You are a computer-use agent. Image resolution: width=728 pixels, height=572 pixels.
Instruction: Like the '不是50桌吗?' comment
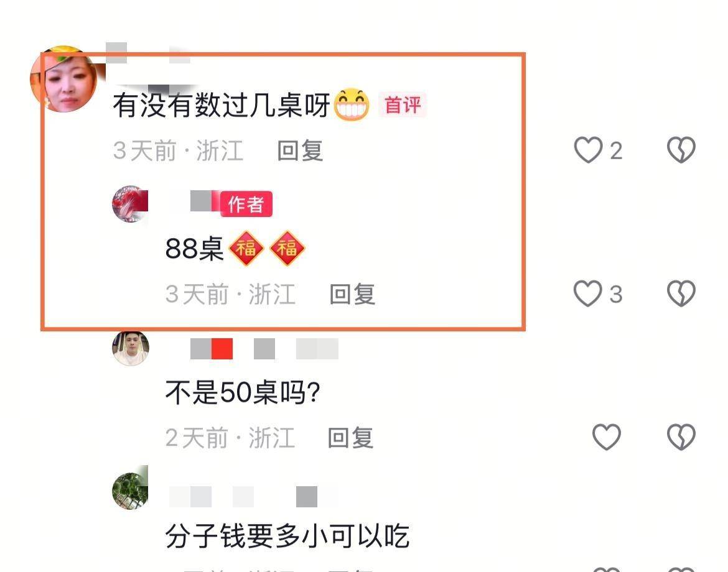click(607, 437)
